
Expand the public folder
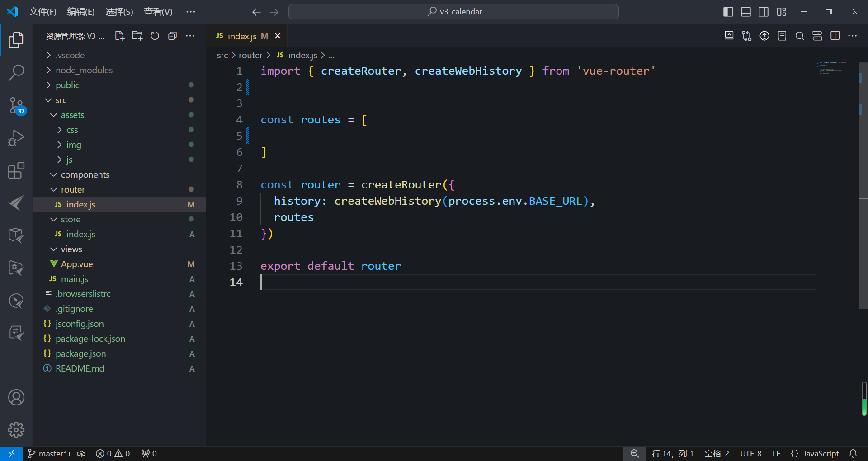click(x=67, y=85)
